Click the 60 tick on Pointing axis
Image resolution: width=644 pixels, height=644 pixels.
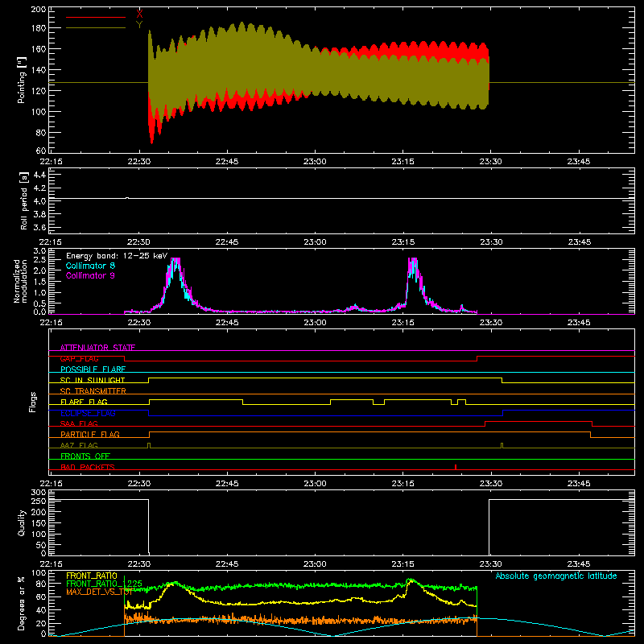click(x=42, y=151)
